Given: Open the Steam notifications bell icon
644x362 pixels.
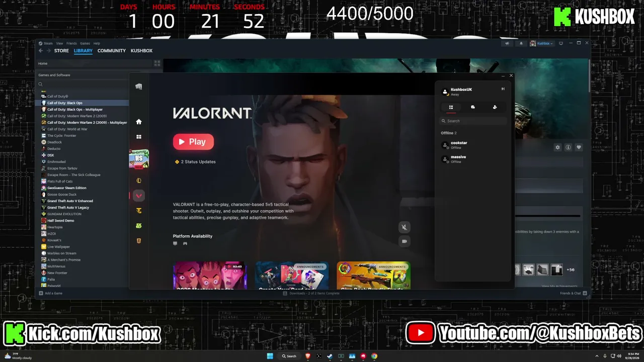Looking at the screenshot, I should point(521,43).
